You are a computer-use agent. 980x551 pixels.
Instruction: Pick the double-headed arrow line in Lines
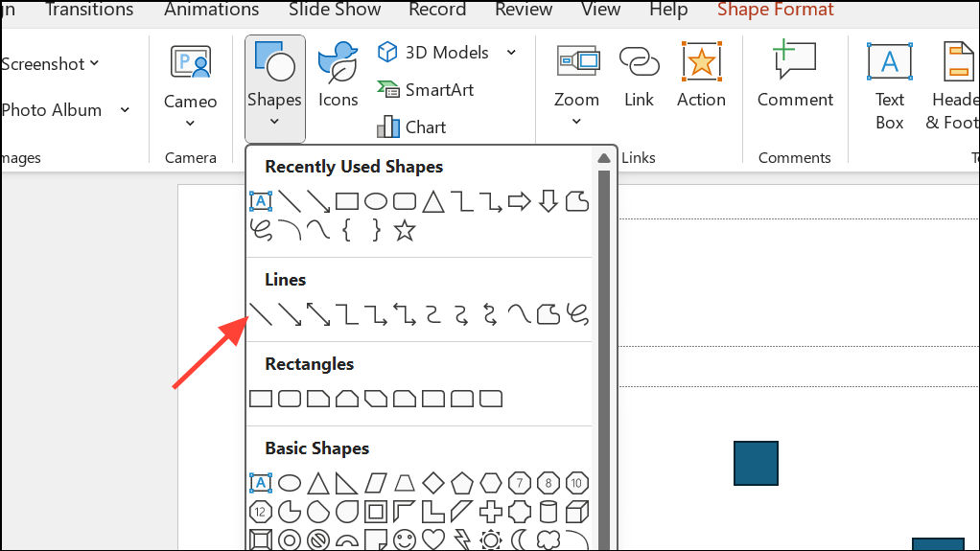click(318, 314)
